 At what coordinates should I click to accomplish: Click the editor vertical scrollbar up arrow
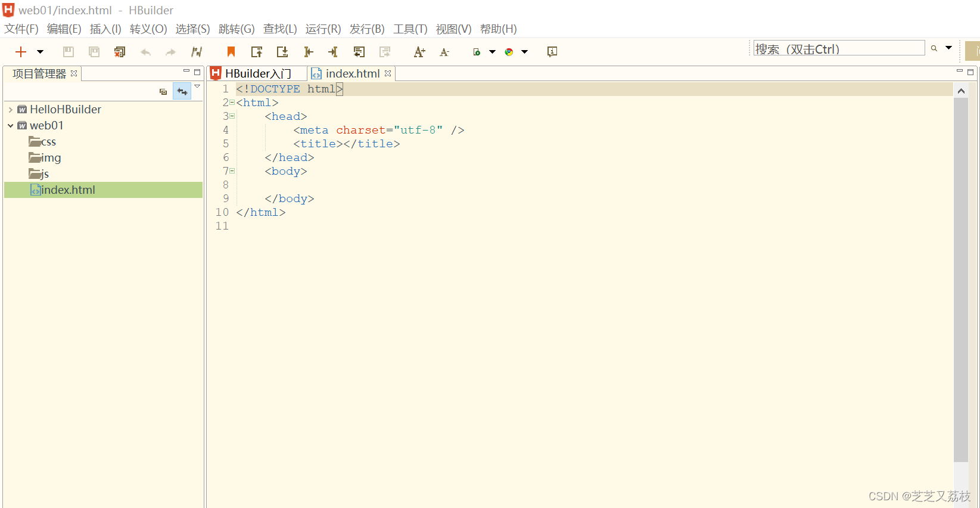click(961, 91)
